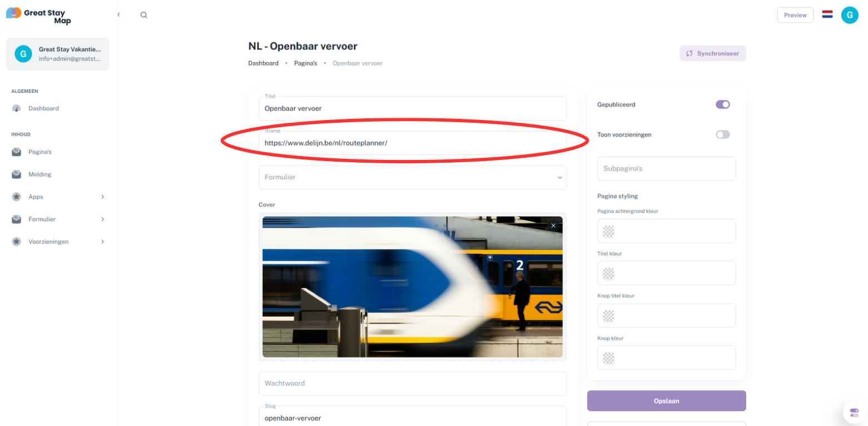Collapse the sidebar with the chevron arrow
868x426 pixels.
(x=118, y=14)
